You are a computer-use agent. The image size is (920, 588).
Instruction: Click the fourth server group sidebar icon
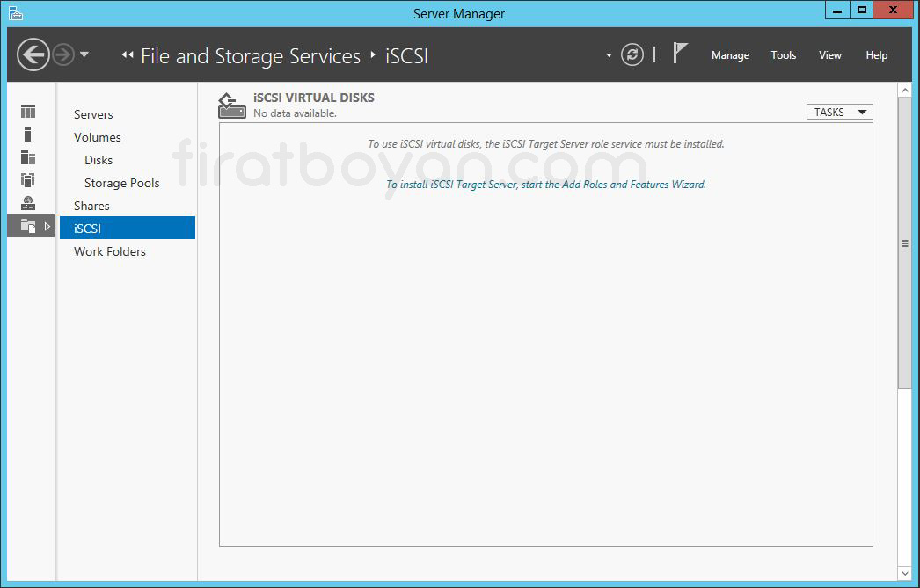click(28, 180)
